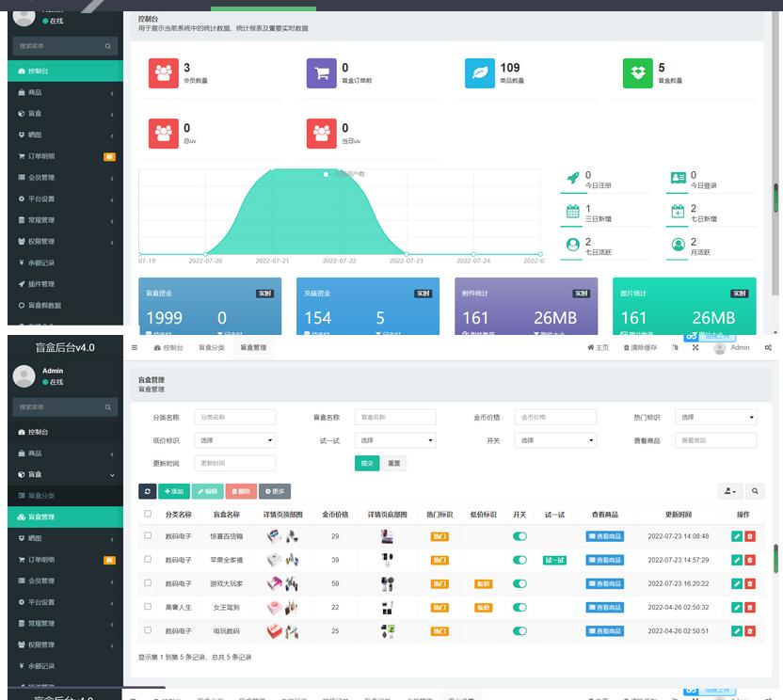Click fullscreen icon in top navbar
This screenshot has height=700, width=783.
tap(695, 348)
